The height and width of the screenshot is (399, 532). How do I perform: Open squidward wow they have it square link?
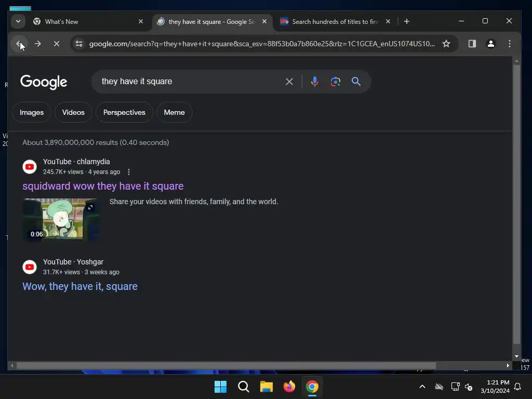[x=103, y=186]
